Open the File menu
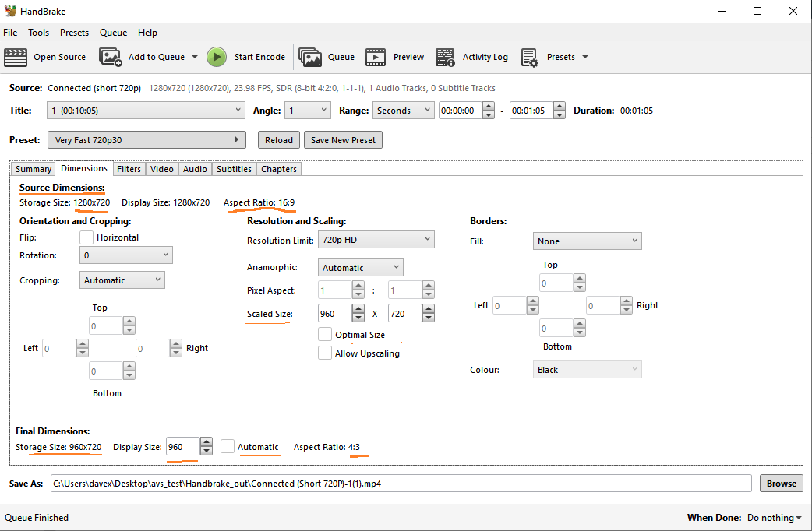812x531 pixels. (10, 33)
